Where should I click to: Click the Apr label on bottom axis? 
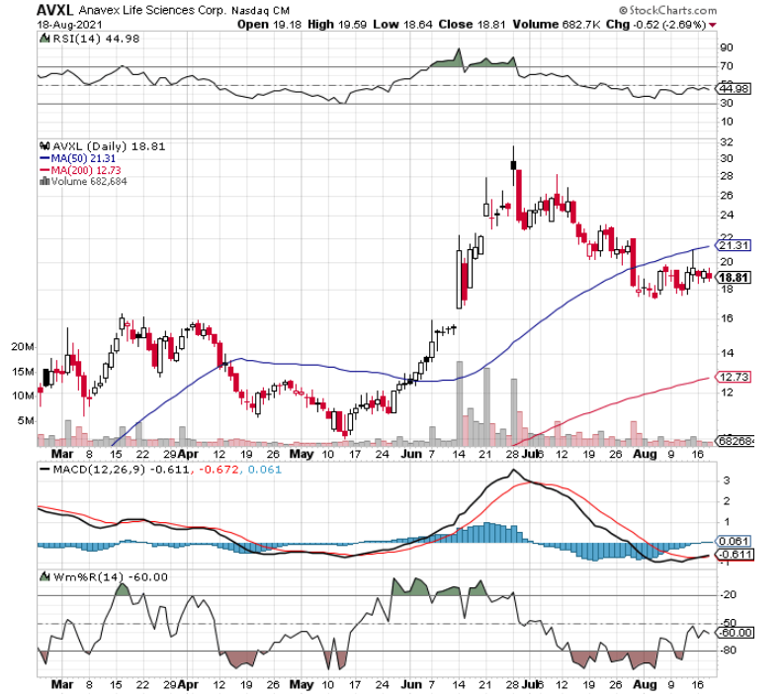pos(188,684)
